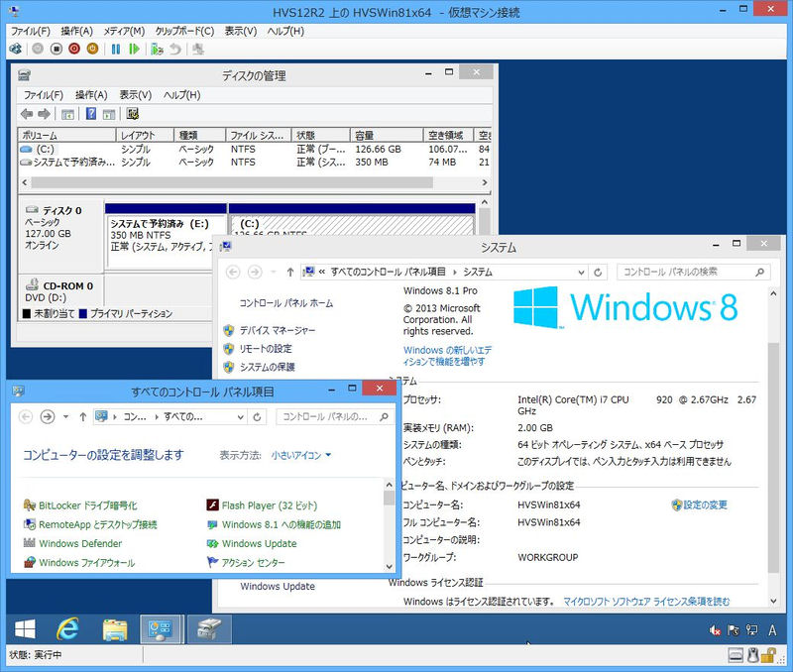
Task: Click Windows Update in the System window sidebar
Action: 278,587
